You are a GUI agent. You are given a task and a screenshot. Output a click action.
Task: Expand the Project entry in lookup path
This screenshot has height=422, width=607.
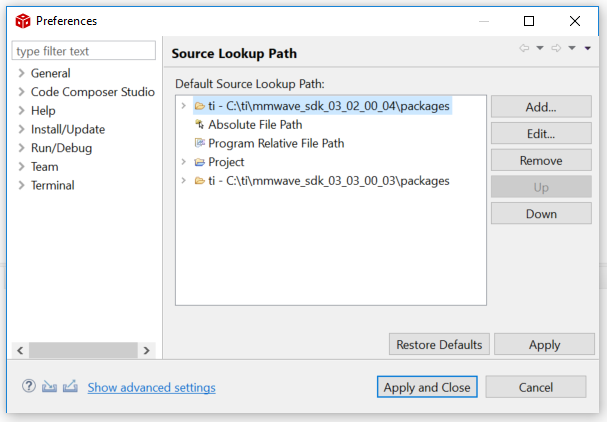coord(183,162)
